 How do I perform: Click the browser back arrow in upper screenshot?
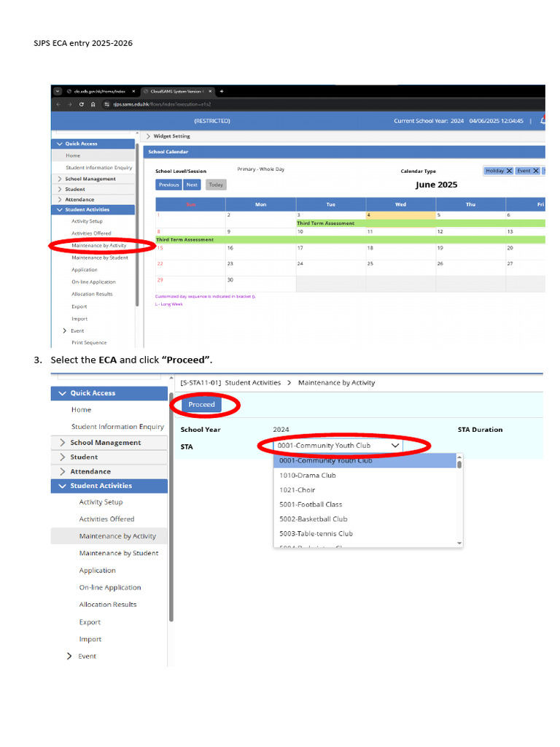pos(58,104)
